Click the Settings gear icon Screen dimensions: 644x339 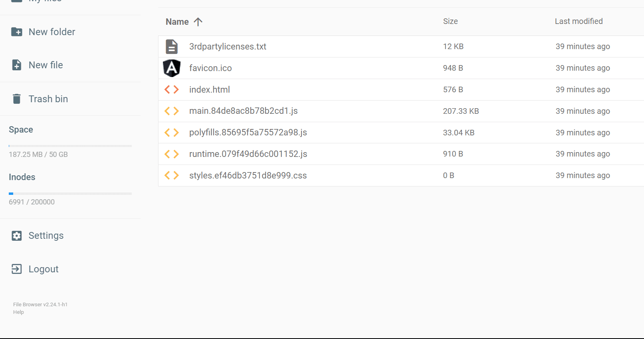point(17,236)
